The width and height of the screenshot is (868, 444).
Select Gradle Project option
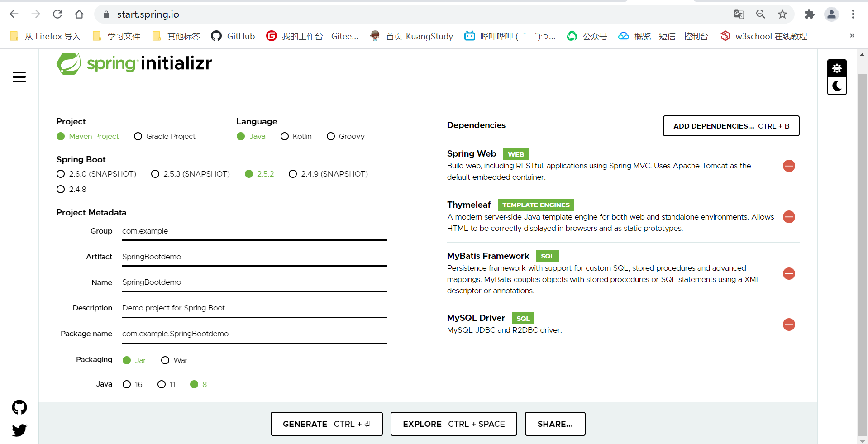pyautogui.click(x=165, y=136)
